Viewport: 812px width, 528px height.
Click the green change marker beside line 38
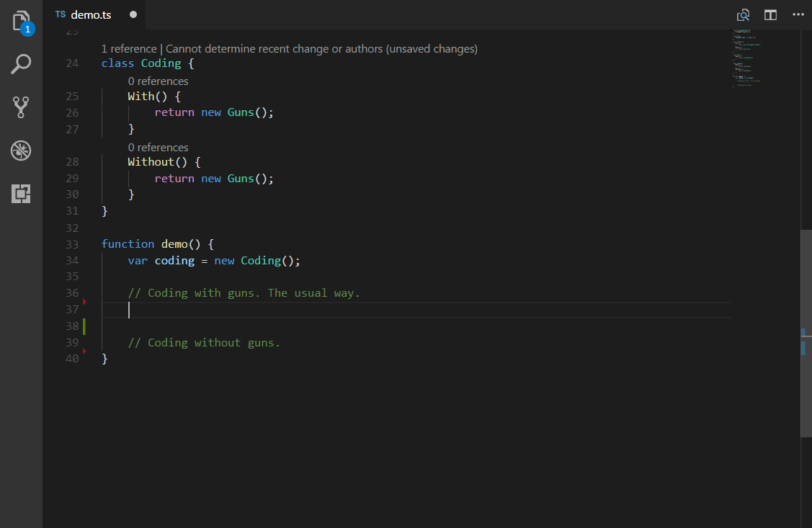click(84, 326)
